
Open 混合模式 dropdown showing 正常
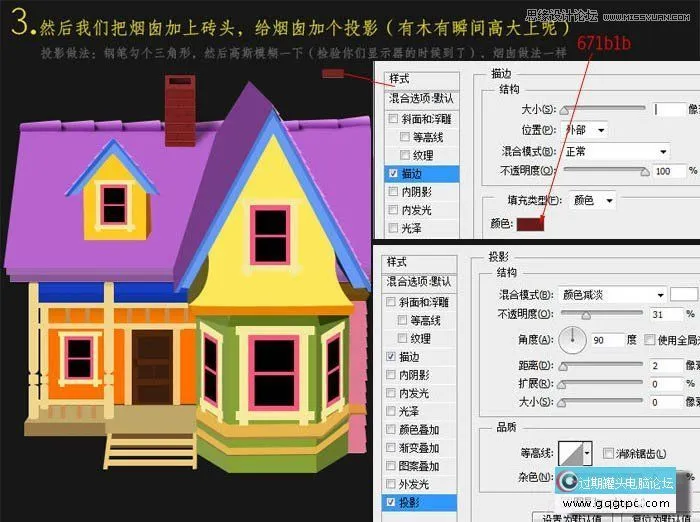point(616,151)
